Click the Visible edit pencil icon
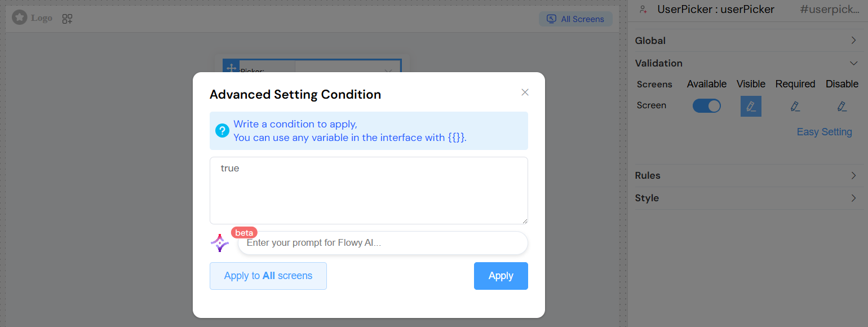This screenshot has width=868, height=327. click(x=751, y=105)
